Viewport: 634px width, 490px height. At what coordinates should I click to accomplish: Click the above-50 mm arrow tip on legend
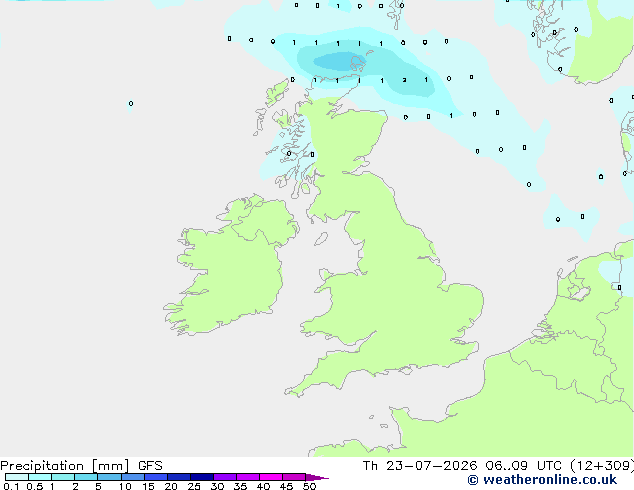(x=317, y=477)
